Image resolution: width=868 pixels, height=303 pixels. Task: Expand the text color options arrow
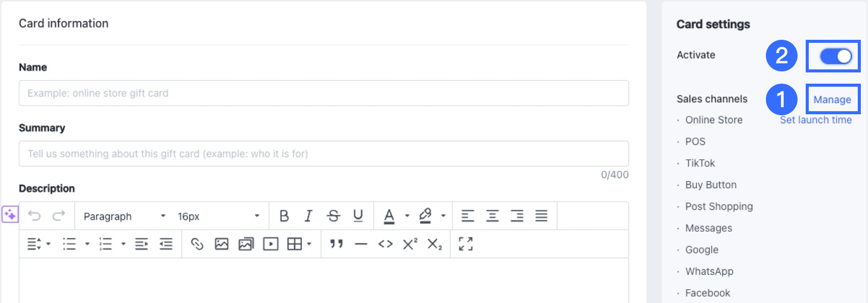click(407, 216)
